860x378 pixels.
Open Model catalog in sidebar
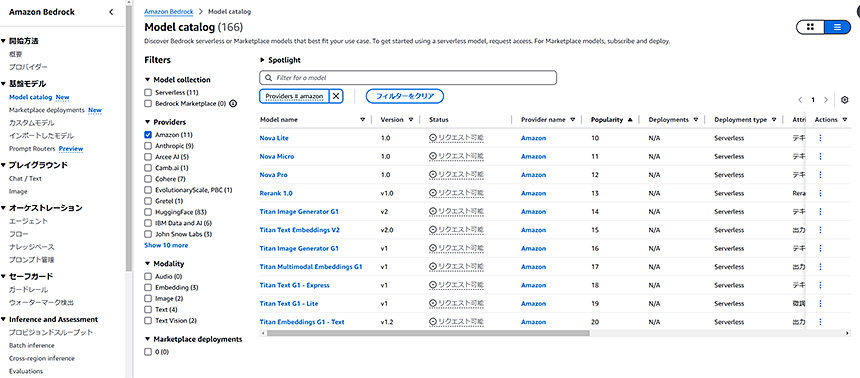point(30,97)
